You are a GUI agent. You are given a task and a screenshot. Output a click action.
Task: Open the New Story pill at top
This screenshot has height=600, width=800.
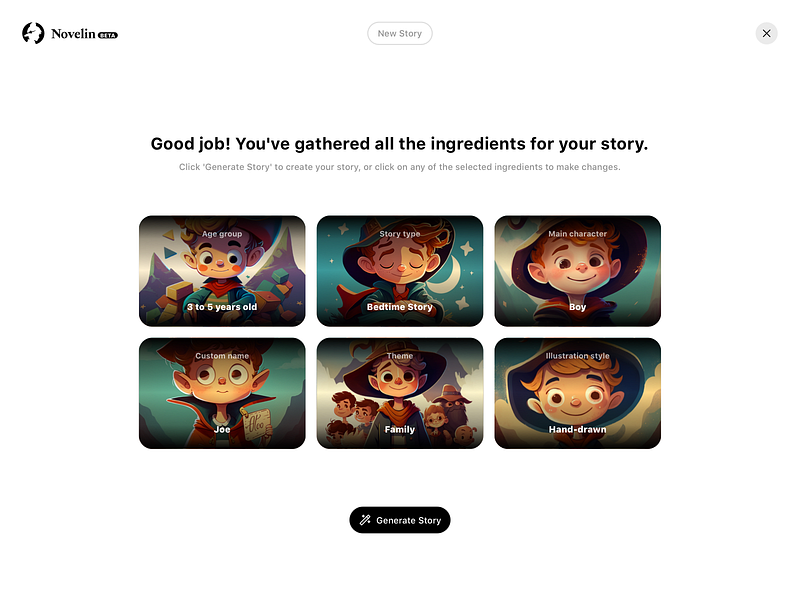click(x=399, y=34)
